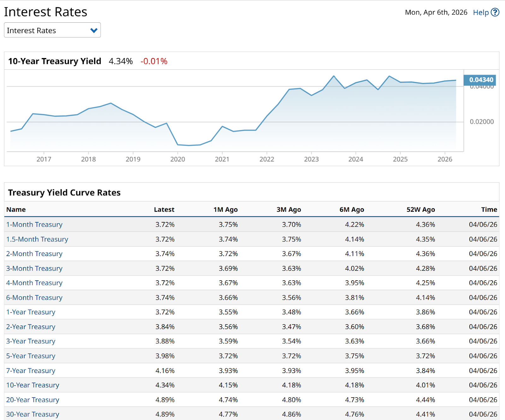Open 2-Year Treasury link

click(31, 327)
